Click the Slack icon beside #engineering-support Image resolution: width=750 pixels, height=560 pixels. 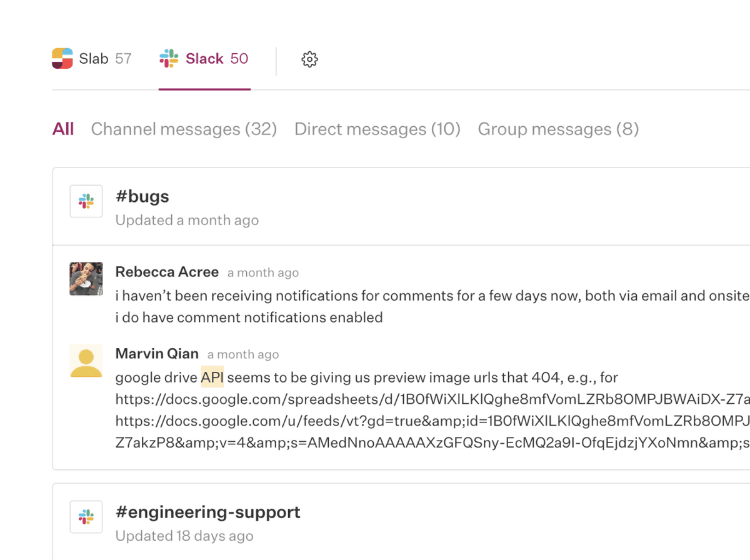coord(86,517)
